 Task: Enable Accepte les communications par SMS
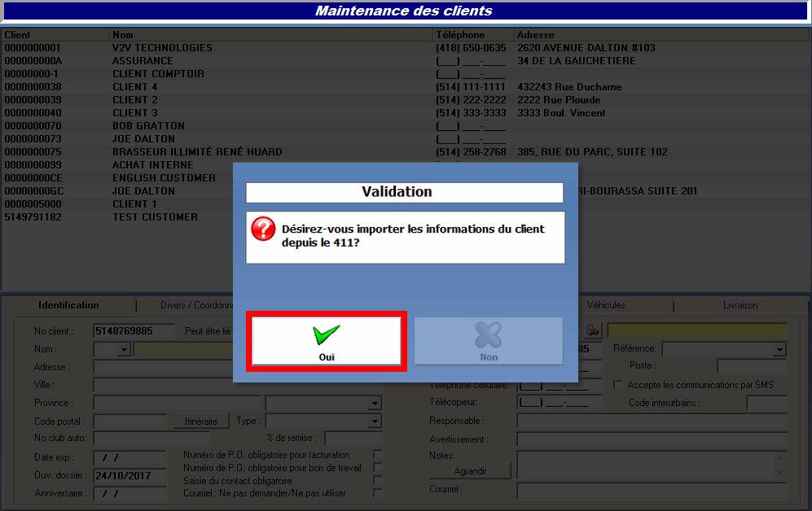(x=618, y=385)
